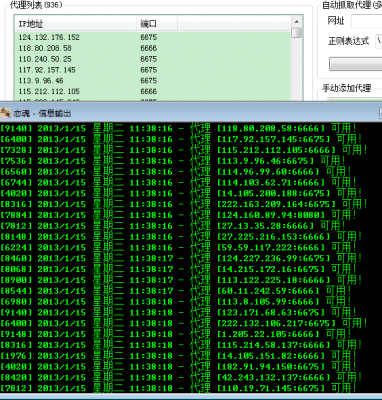Click console line with 42.243.132.137:6666
Image resolution: width=382 pixels, height=400 pixels.
coord(181,377)
